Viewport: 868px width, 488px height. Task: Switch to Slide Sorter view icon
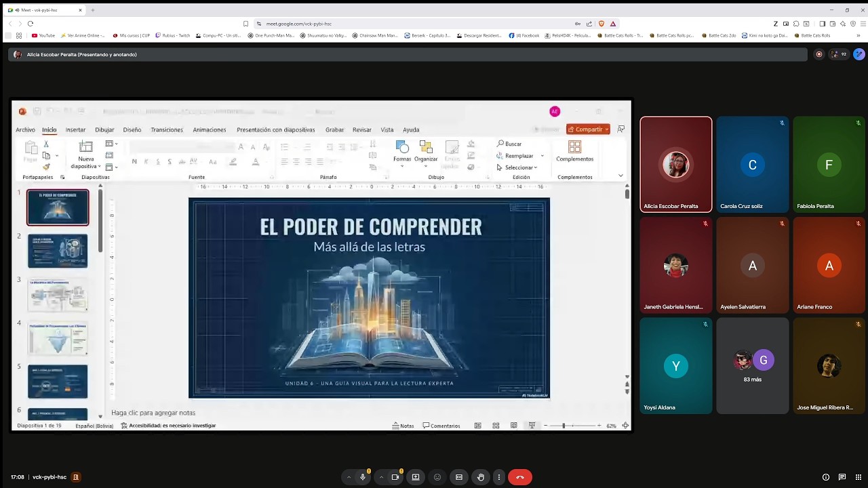click(x=496, y=426)
